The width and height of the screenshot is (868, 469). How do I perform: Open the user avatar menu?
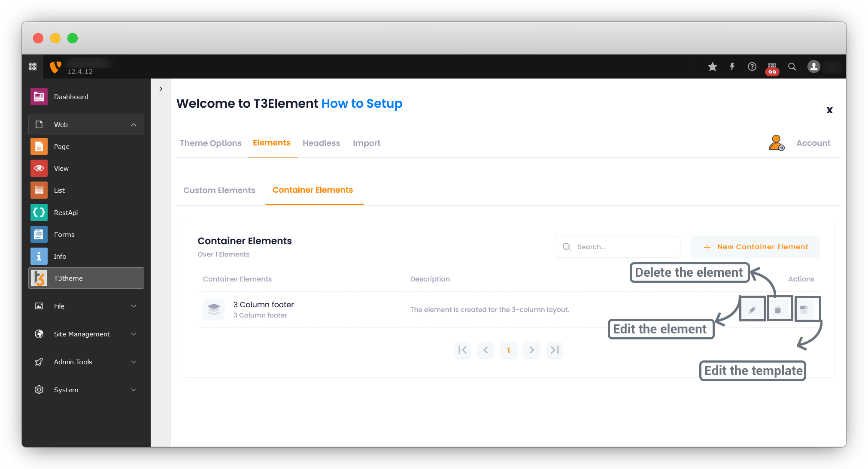click(x=814, y=67)
